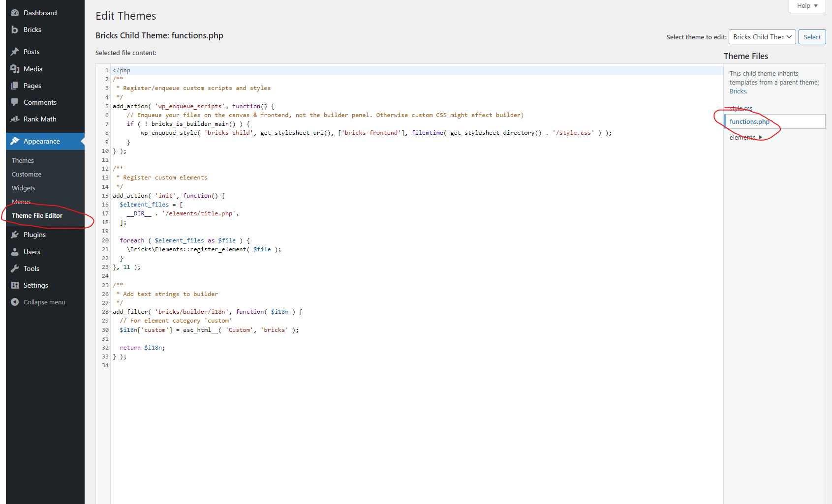Click the Collapse menu arrow icon
This screenshot has width=832, height=504.
pyautogui.click(x=15, y=302)
